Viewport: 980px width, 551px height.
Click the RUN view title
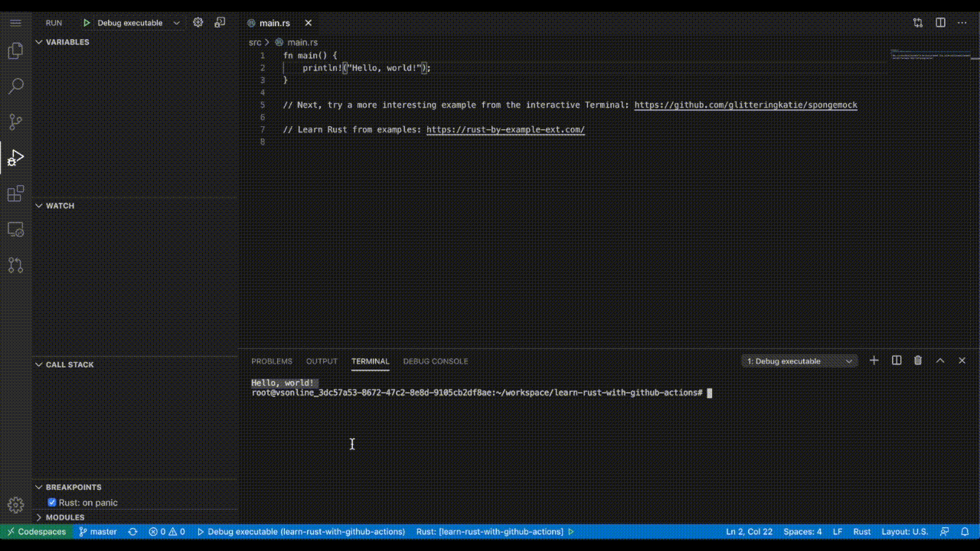click(54, 23)
